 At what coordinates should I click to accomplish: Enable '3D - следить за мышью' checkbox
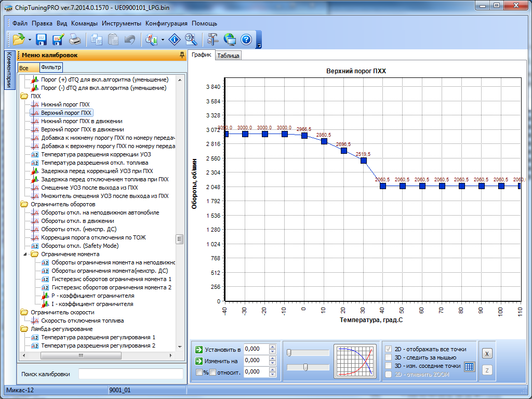[x=388, y=357]
